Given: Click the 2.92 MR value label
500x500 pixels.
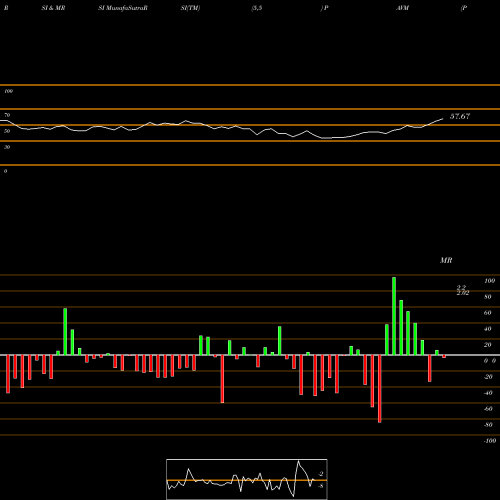Looking at the screenshot, I should click(463, 293).
